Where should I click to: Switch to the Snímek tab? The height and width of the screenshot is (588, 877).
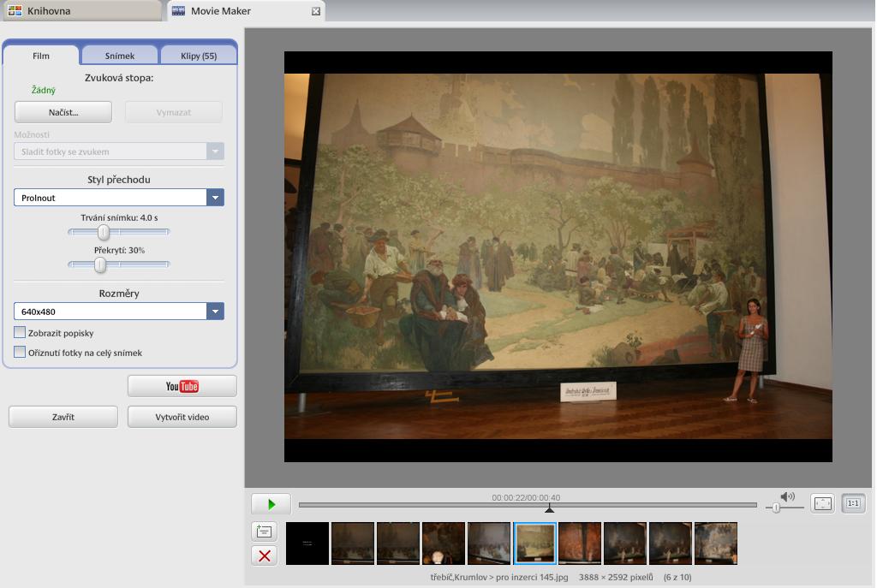pos(120,56)
